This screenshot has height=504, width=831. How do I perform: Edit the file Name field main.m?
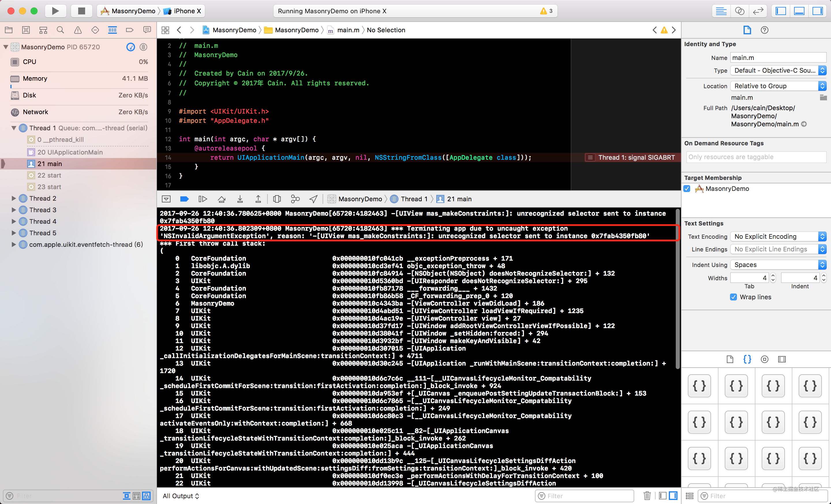778,58
